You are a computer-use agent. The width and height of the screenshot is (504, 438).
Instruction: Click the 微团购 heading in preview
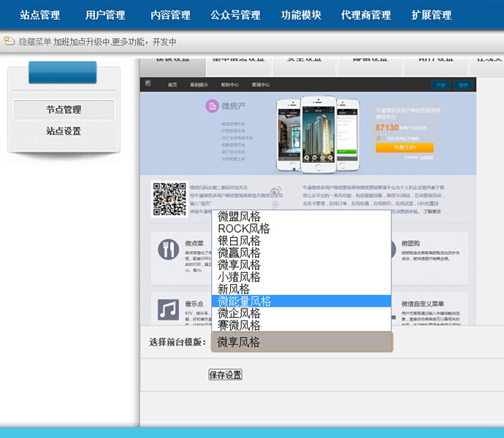tap(411, 244)
